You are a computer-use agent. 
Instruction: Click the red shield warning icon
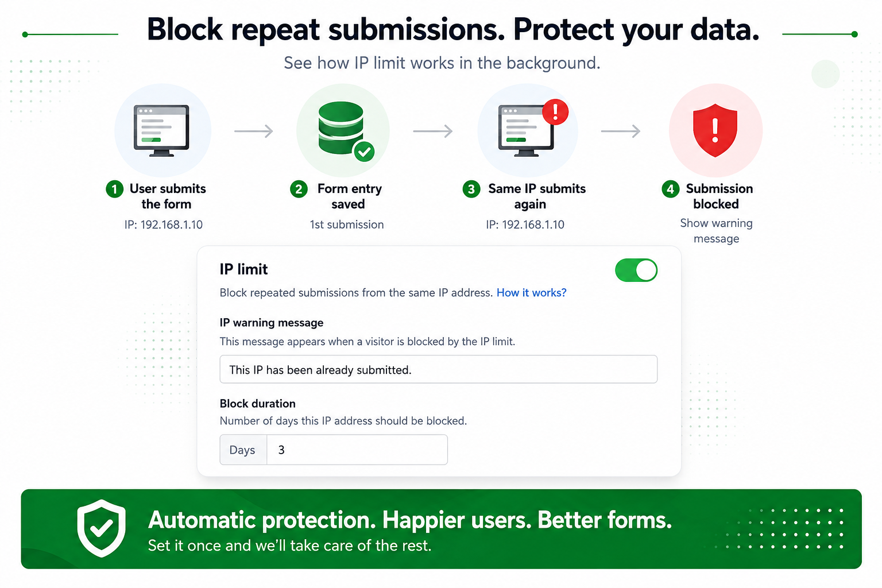pos(715,130)
